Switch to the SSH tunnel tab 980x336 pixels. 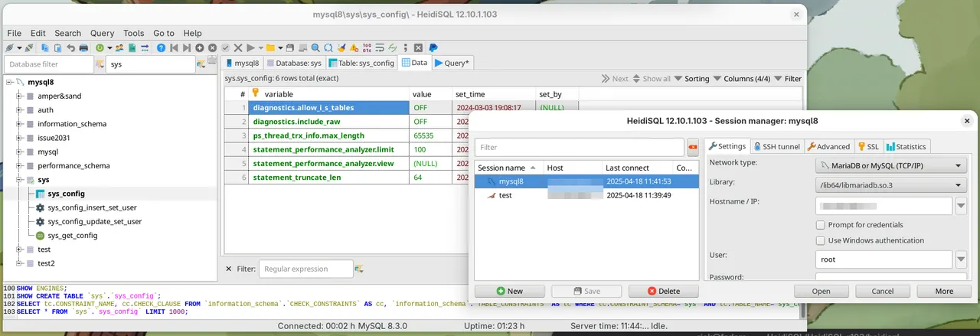pyautogui.click(x=777, y=146)
